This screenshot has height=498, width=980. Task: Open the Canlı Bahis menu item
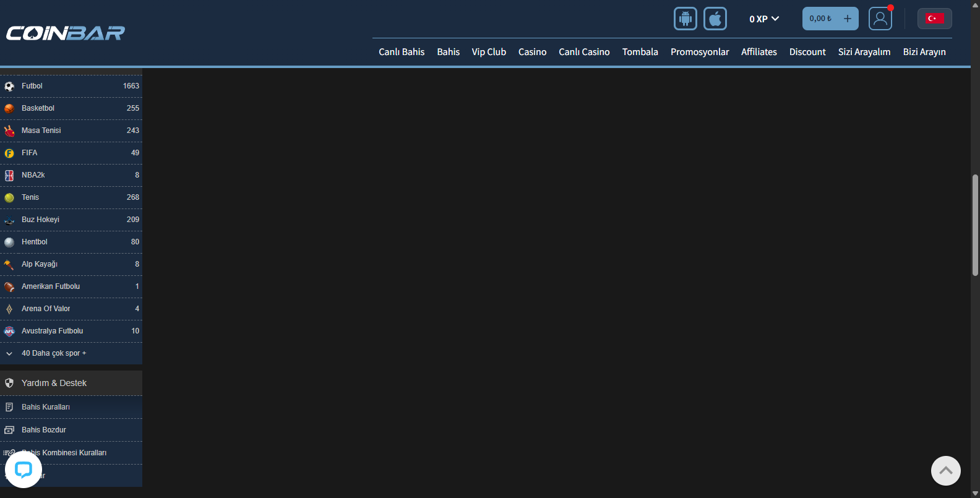[402, 52]
